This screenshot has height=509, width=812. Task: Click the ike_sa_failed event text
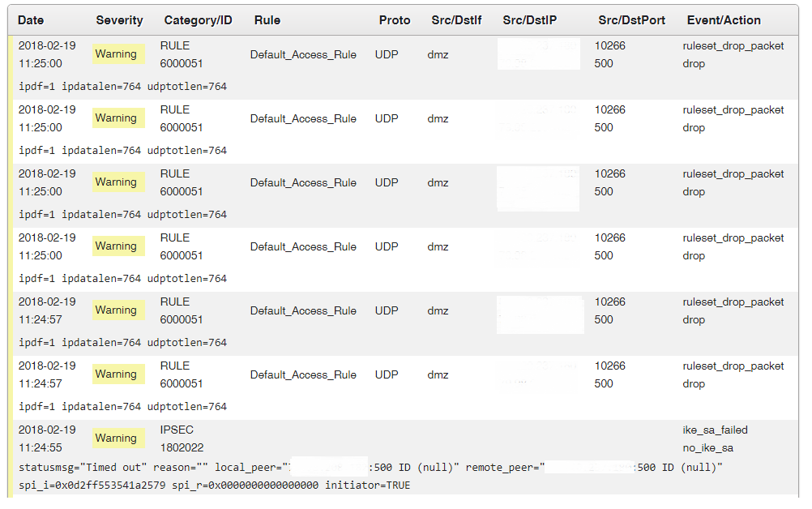click(715, 430)
